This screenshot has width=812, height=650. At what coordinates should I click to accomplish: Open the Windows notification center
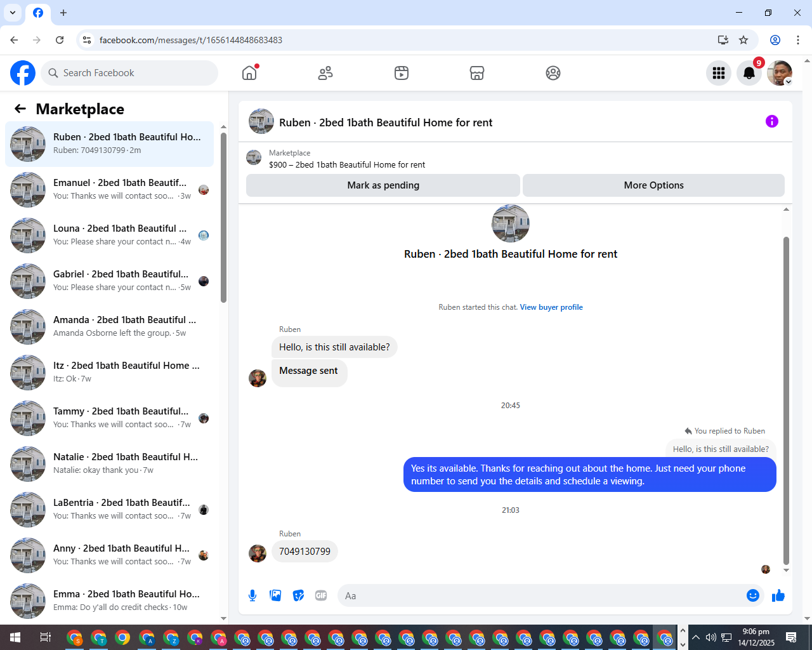(791, 637)
